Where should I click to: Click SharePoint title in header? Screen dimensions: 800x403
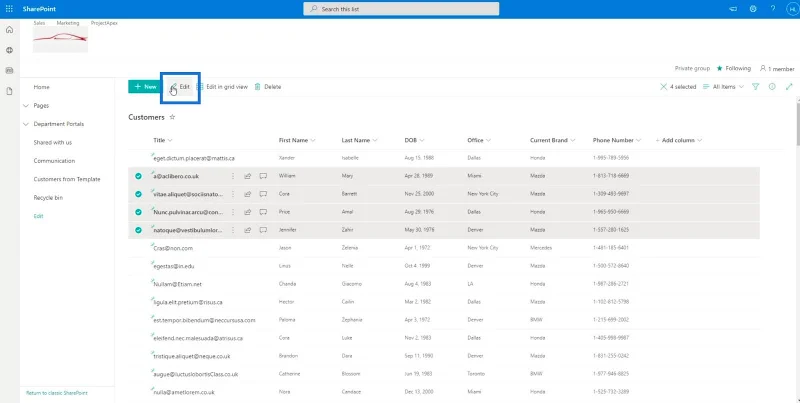tap(39, 9)
